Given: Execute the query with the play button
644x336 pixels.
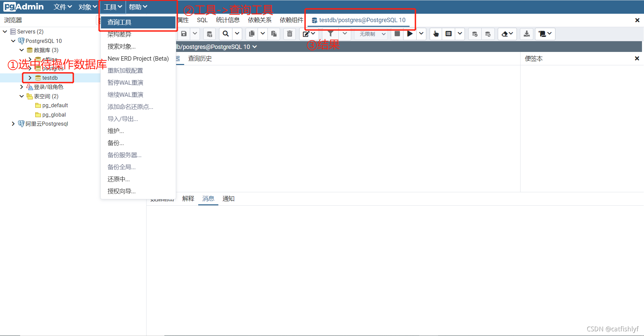Looking at the screenshot, I should (x=410, y=34).
